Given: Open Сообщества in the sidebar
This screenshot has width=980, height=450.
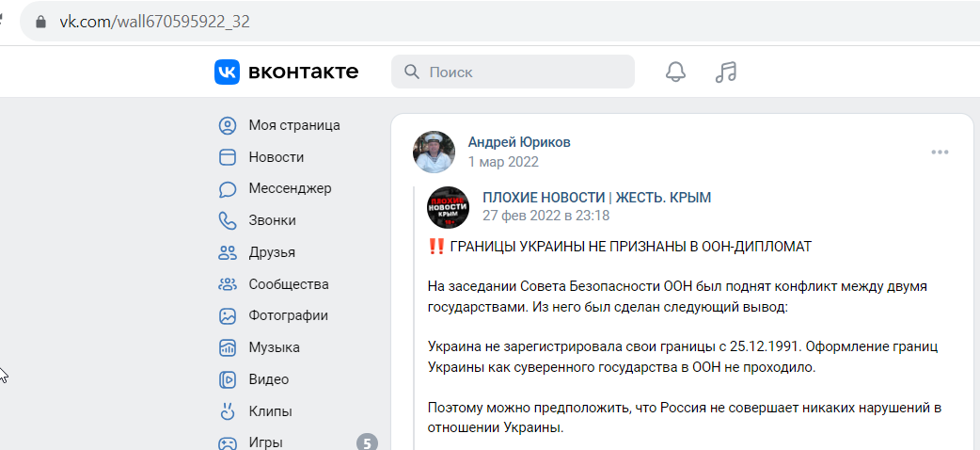Looking at the screenshot, I should [289, 284].
